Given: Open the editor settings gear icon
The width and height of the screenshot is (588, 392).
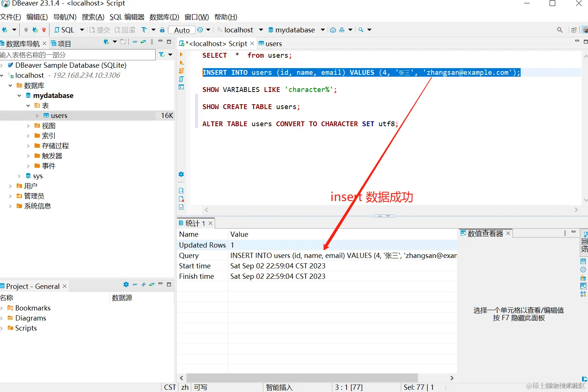Looking at the screenshot, I should coord(181,174).
